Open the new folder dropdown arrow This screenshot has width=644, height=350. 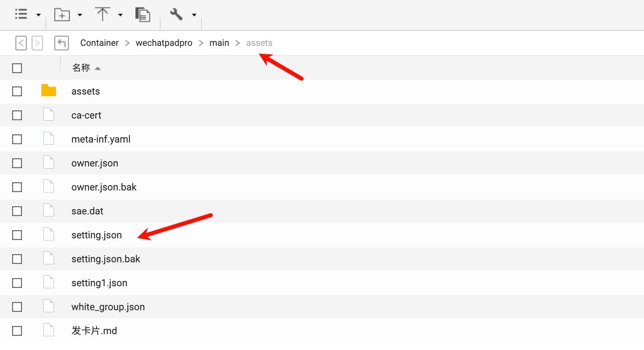(x=80, y=15)
